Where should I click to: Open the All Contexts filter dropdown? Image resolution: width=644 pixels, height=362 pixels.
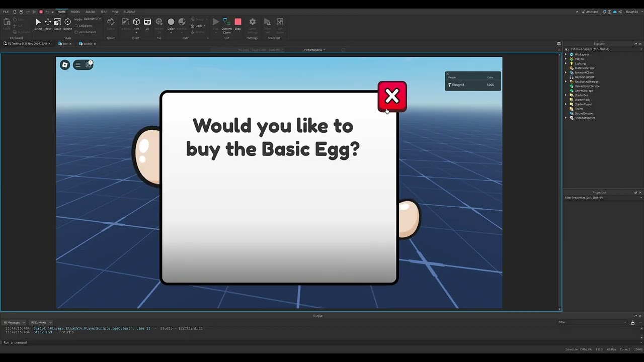pyautogui.click(x=41, y=322)
